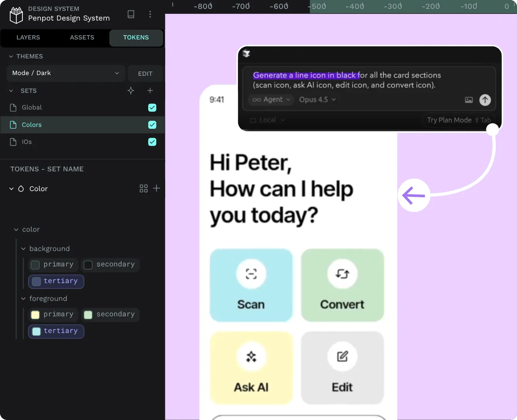Screen dimensions: 517x420
Task: Open the book library icon in header
Action: pyautogui.click(x=131, y=14)
